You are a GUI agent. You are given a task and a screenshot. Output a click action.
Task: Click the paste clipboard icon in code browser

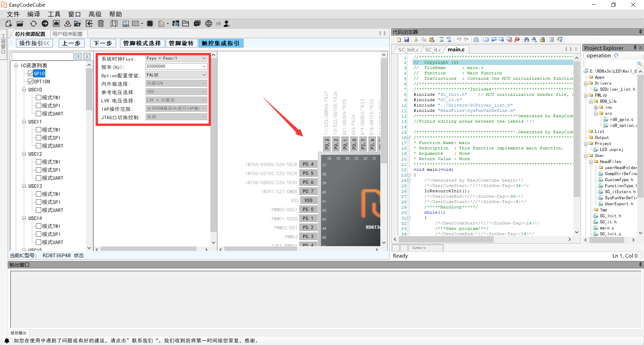432,40
